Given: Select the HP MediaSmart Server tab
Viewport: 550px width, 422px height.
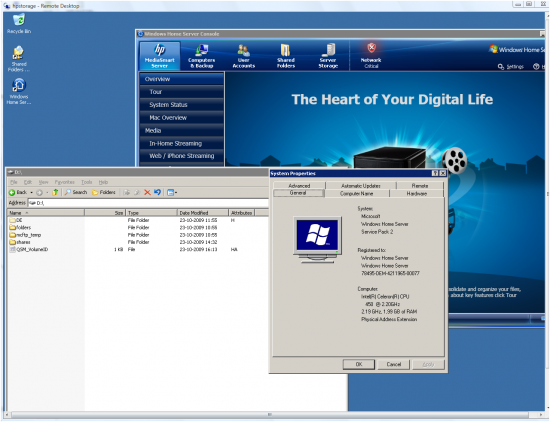Looking at the screenshot, I should coord(160,56).
